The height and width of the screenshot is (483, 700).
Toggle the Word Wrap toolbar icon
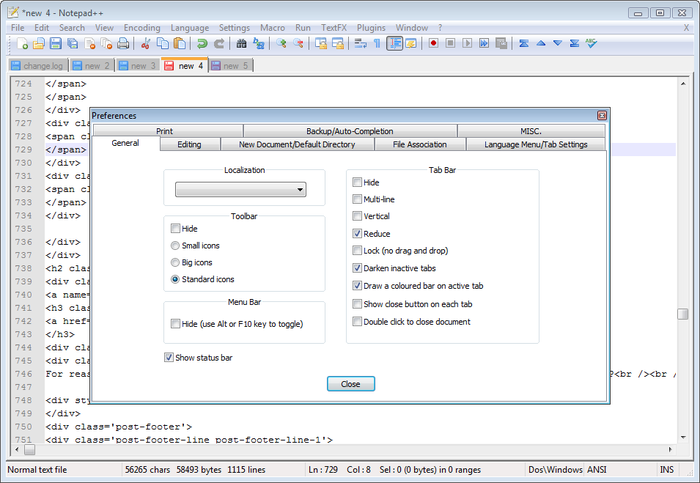[360, 44]
